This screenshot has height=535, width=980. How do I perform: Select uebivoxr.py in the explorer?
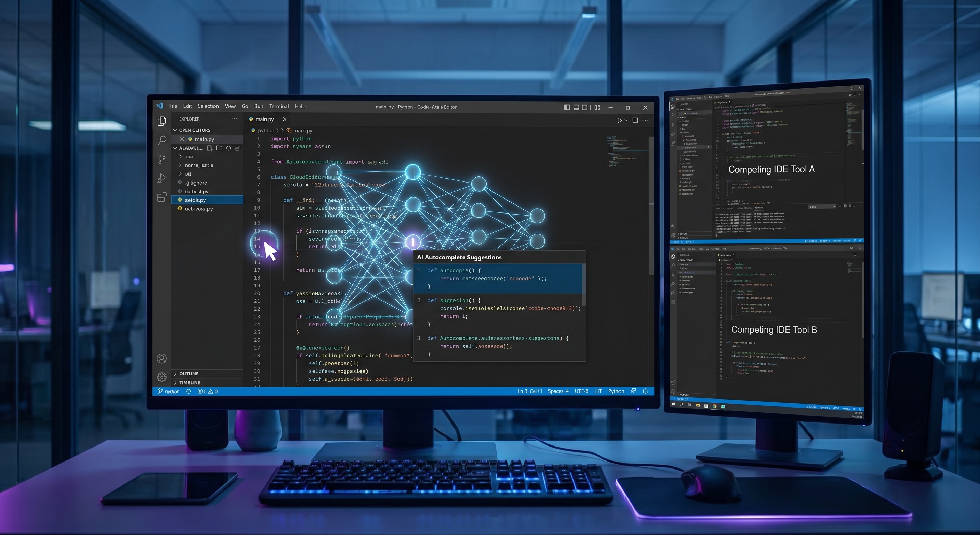coord(207,209)
